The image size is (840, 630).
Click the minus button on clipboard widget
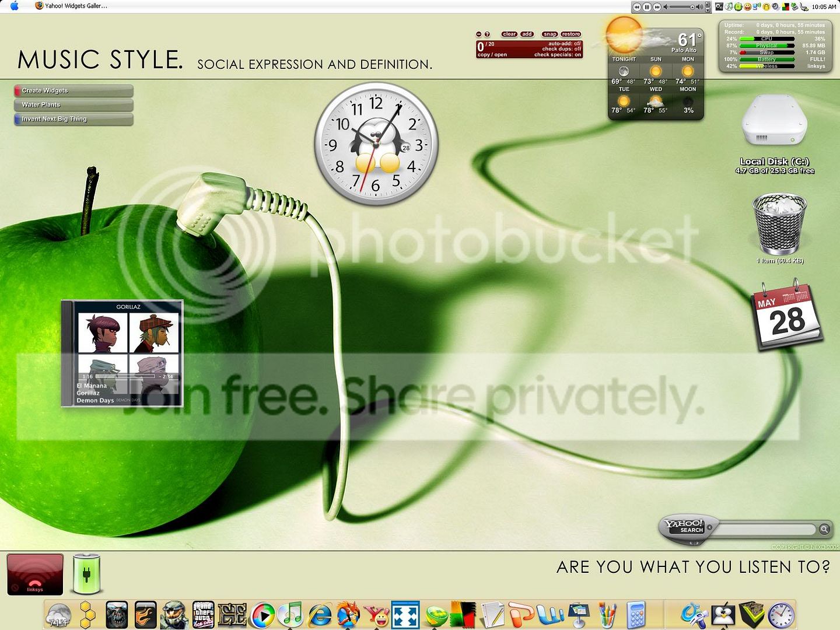click(479, 34)
